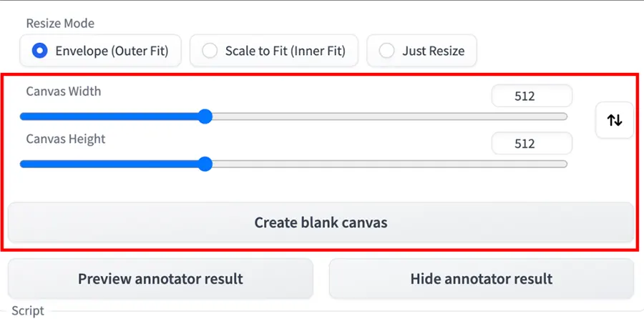Image resolution: width=644 pixels, height=319 pixels.
Task: Click Hide annotator result button
Action: point(481,278)
